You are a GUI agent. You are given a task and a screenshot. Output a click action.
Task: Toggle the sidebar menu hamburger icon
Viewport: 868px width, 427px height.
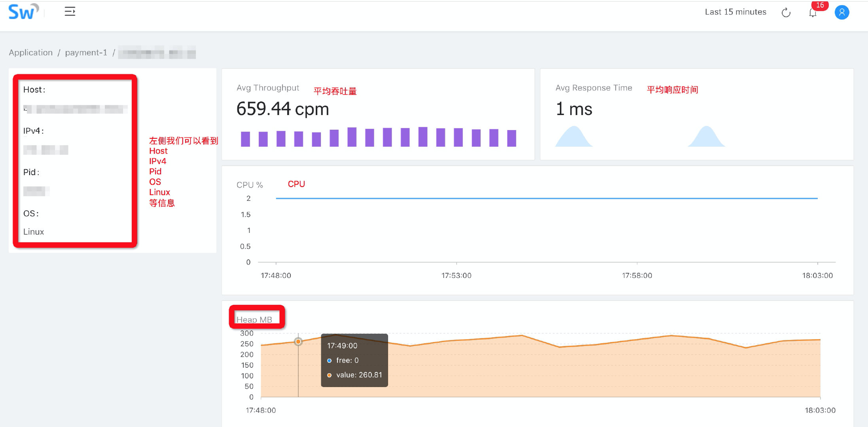tap(70, 12)
